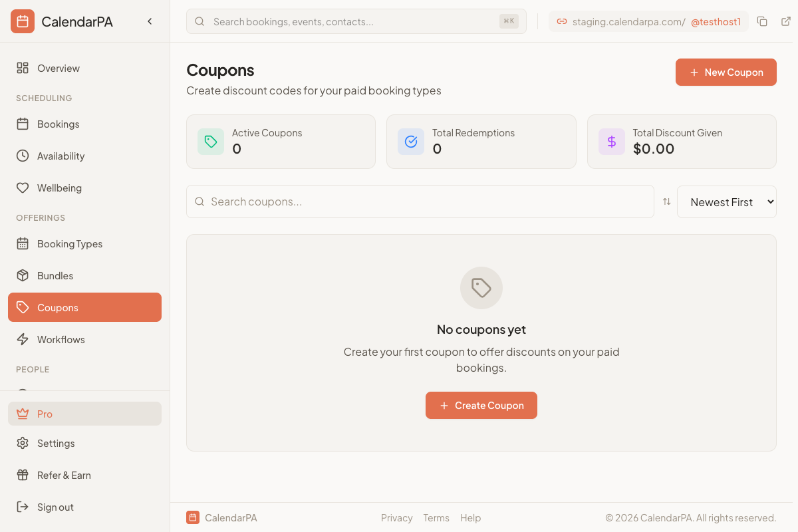Toggle the sidebar collapse chevron
Screen dimensions: 798x532
click(150, 21)
